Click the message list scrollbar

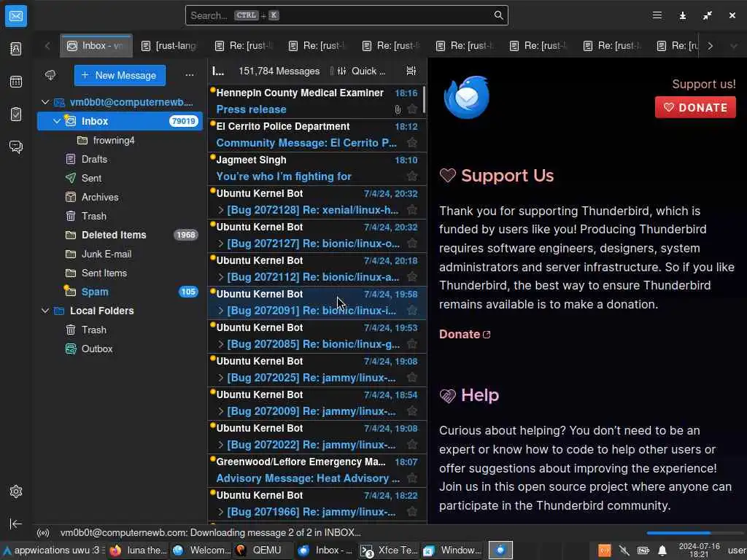pos(424,99)
